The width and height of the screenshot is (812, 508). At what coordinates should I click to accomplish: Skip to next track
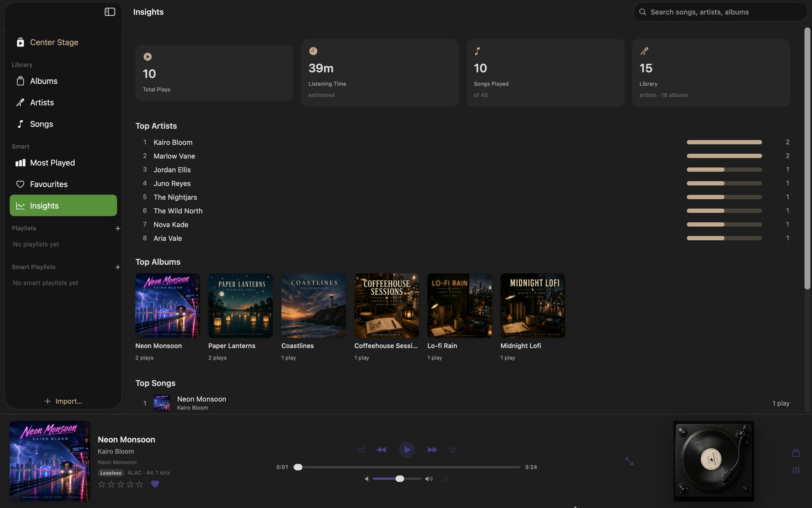[x=432, y=450]
